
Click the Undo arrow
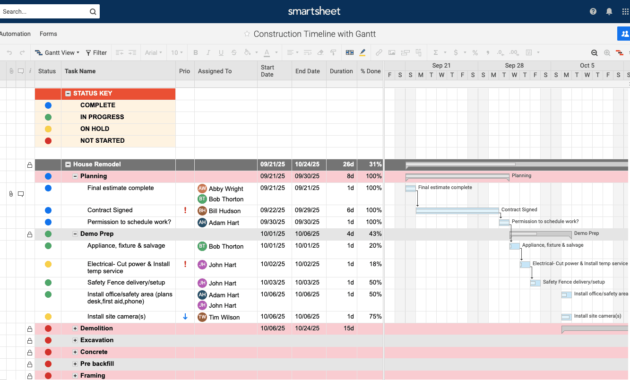[10, 53]
